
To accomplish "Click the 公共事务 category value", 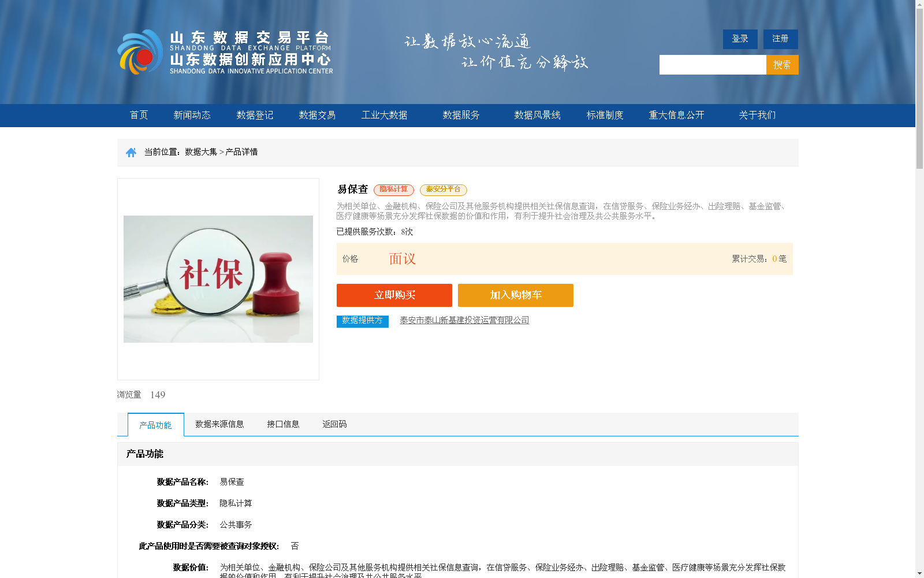I will (236, 525).
